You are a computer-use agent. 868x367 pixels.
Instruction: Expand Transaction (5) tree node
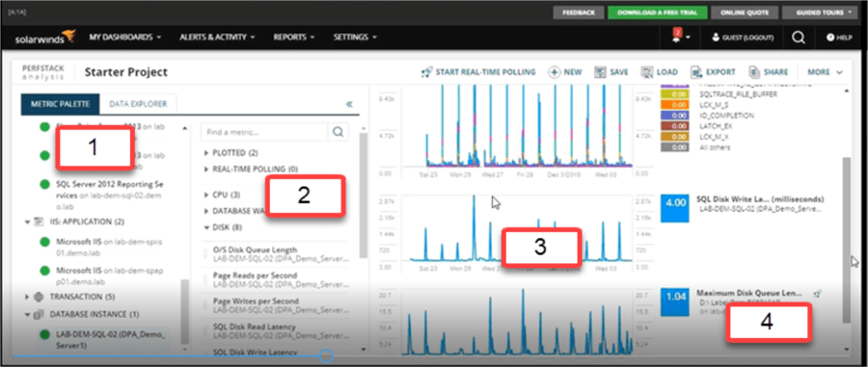point(28,297)
